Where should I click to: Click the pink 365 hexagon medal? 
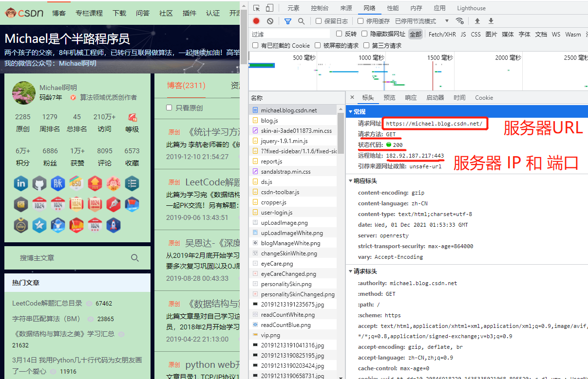pos(114,183)
